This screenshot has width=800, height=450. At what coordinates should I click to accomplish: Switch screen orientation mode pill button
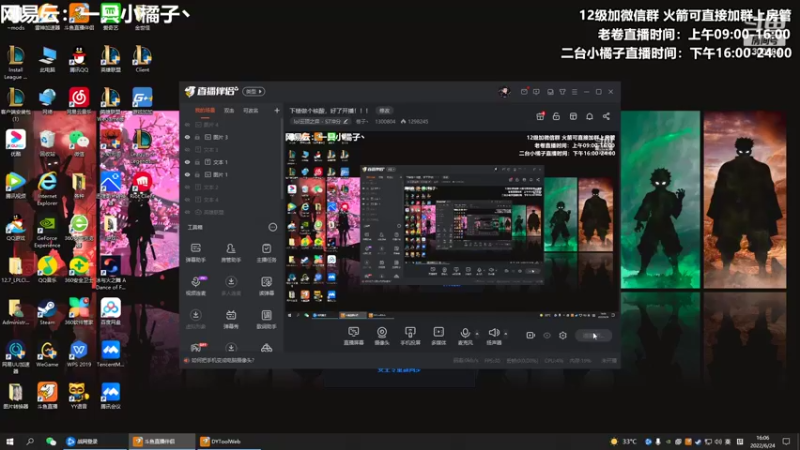(254, 91)
